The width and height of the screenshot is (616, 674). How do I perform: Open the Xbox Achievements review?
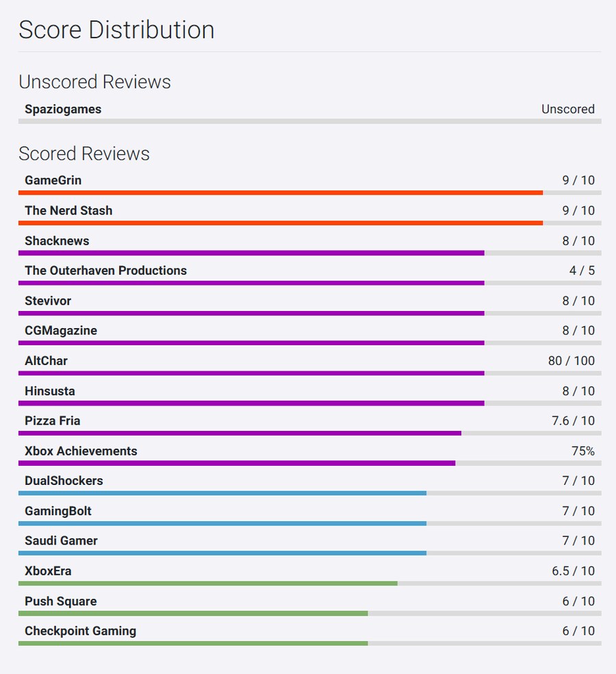pos(81,451)
